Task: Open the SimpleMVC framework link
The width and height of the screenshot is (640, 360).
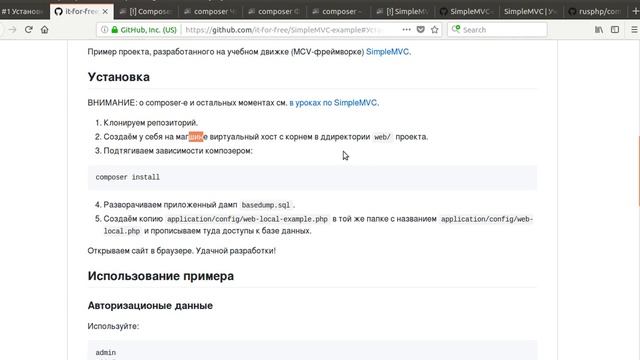Action: click(x=387, y=52)
